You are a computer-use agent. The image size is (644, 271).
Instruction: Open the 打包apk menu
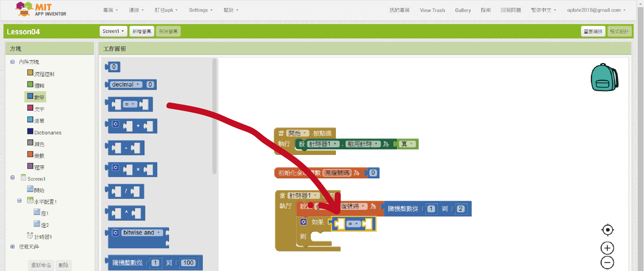(x=166, y=10)
